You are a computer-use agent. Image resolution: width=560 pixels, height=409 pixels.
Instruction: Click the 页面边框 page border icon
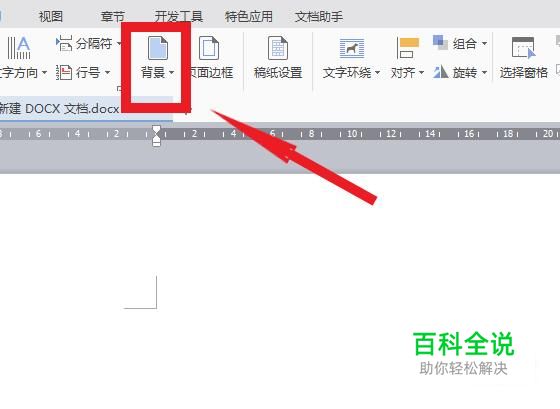209,48
